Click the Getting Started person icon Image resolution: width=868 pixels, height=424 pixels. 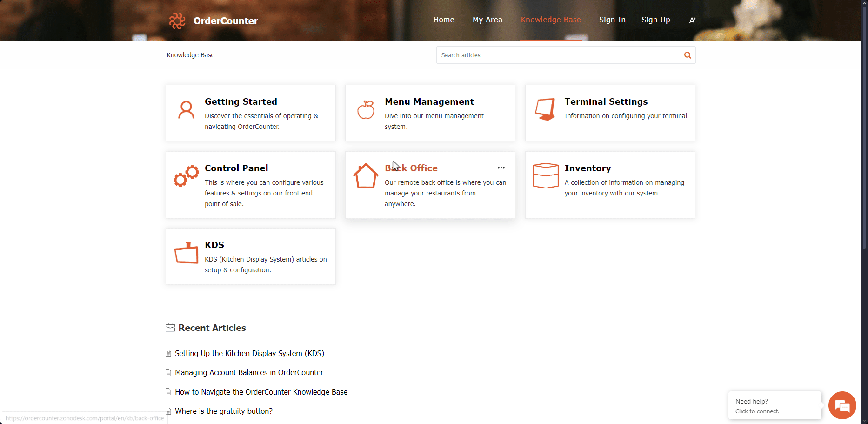[187, 110]
